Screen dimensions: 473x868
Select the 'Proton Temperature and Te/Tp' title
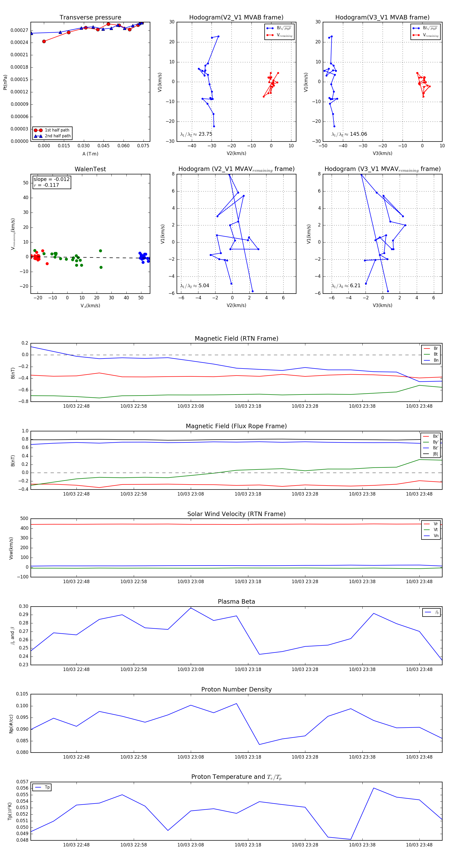click(x=236, y=777)
